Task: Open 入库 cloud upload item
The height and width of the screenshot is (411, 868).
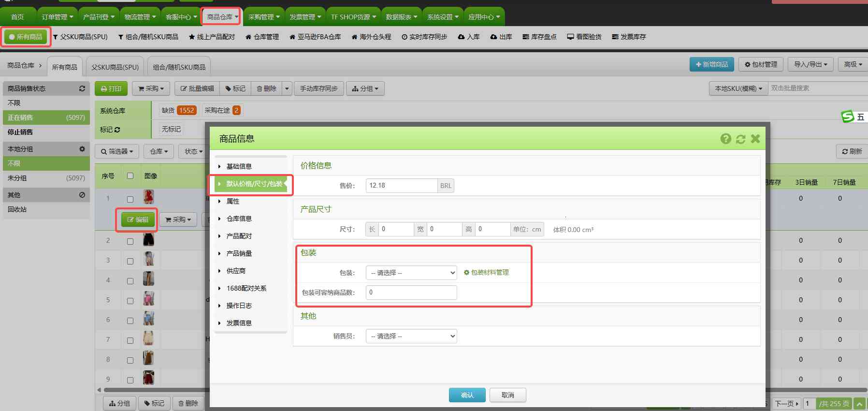Action: (x=469, y=37)
